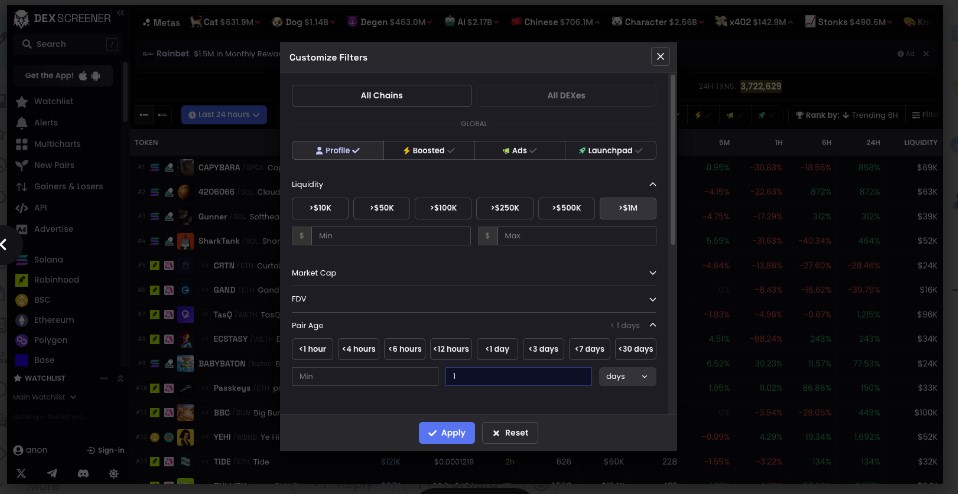Toggle the Ads filter
Viewport: 958px width, 494px height.
tap(520, 150)
